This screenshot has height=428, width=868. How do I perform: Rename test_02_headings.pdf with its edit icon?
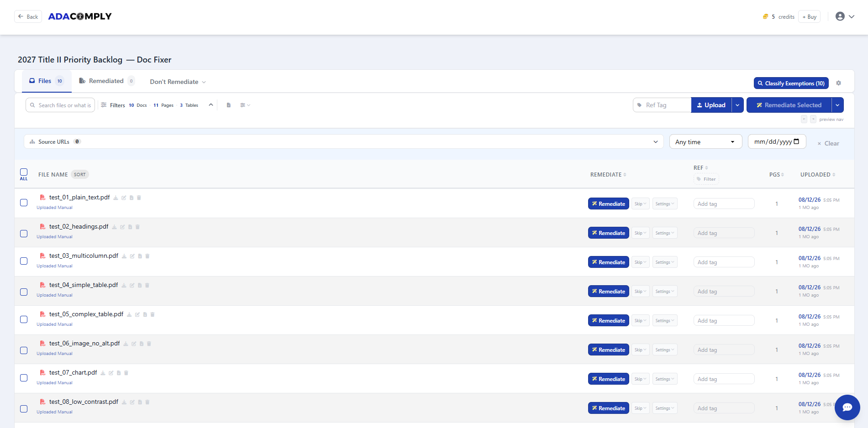pos(122,227)
